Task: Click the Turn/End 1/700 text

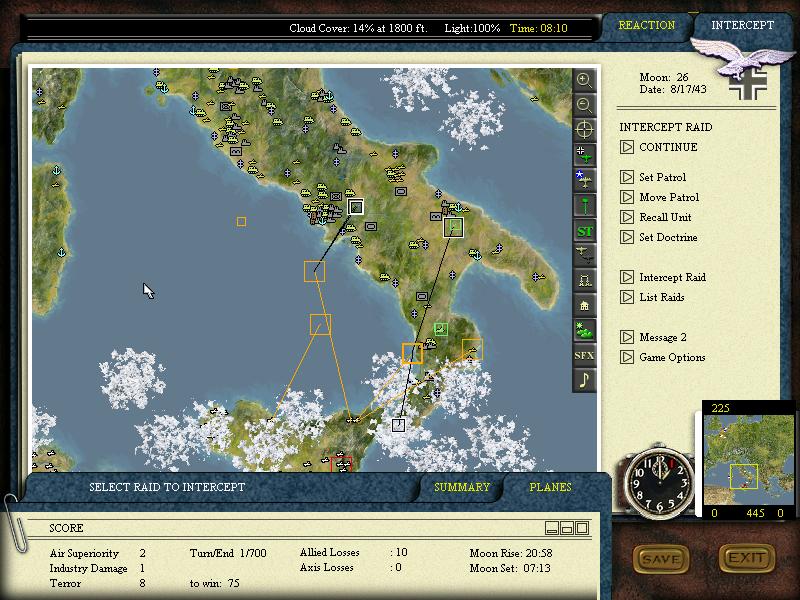Action: point(228,553)
